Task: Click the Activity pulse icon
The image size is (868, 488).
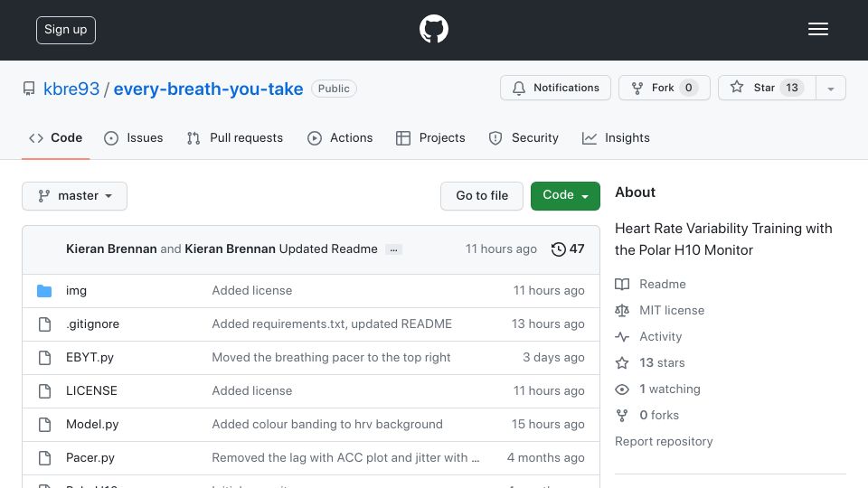Action: click(622, 336)
